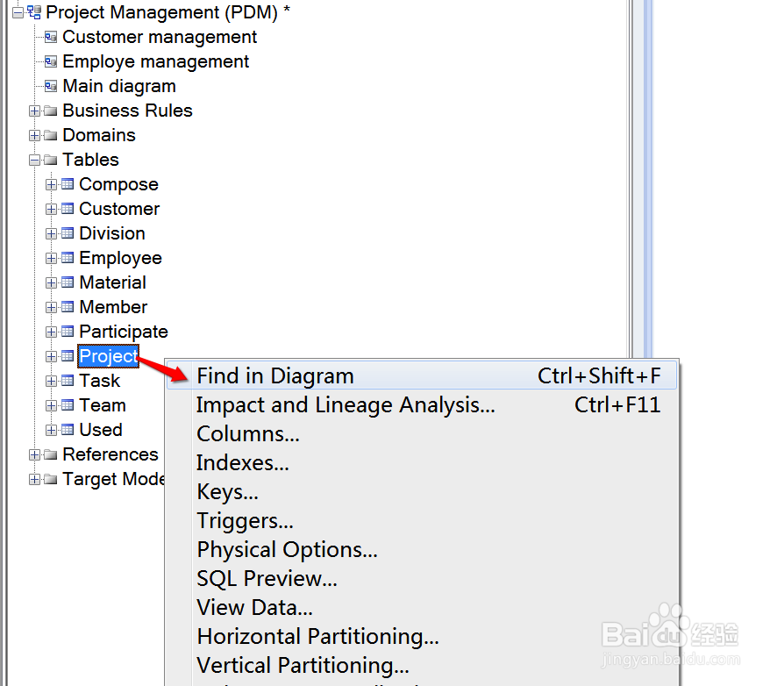Screen dimensions: 784x686
Task: Open Triggers... from the context menu
Action: [422, 521]
